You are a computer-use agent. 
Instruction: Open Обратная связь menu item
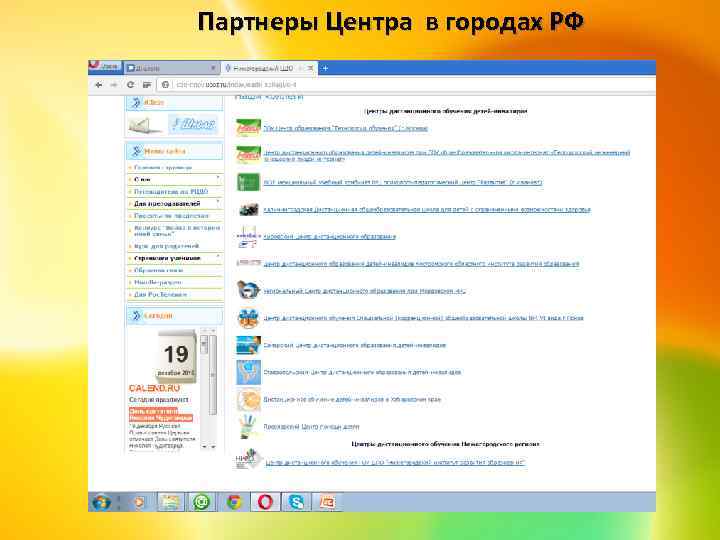coord(158,270)
